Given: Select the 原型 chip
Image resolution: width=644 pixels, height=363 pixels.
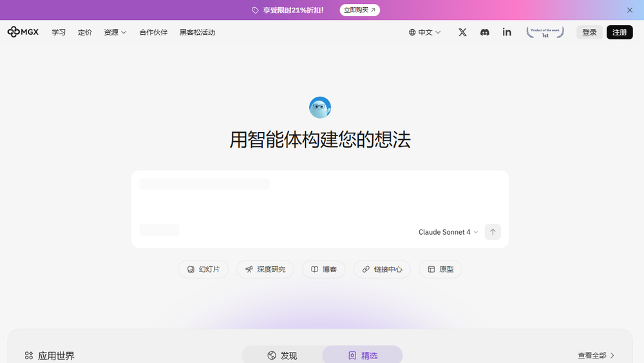Looking at the screenshot, I should point(440,270).
